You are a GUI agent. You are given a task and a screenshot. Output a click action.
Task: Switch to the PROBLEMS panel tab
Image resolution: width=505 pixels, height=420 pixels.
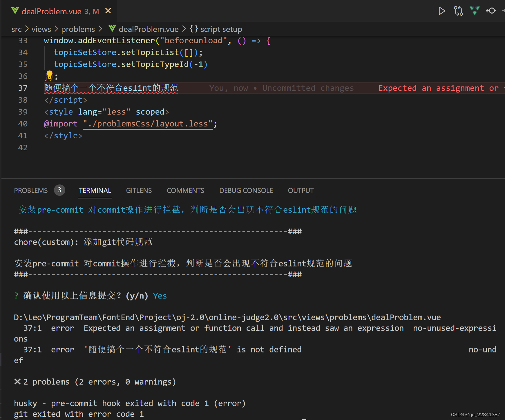coord(31,191)
